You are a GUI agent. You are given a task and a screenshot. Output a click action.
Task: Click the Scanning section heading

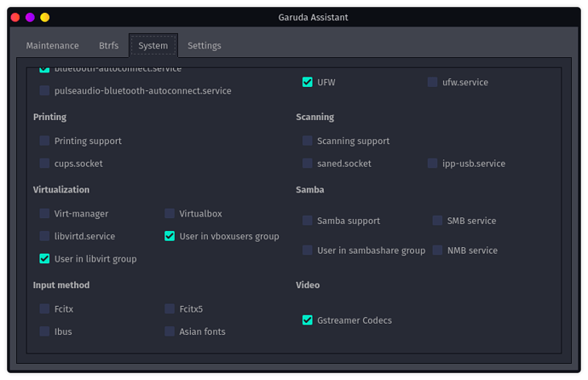[x=315, y=117]
